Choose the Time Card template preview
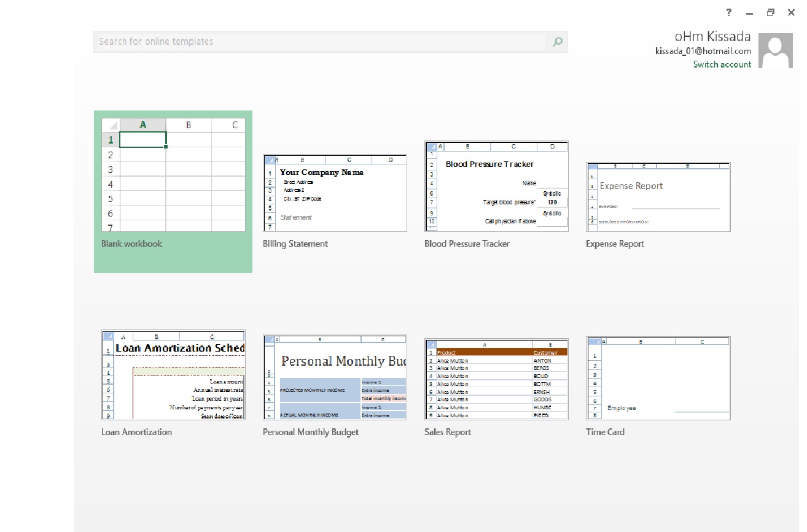Screen dimensions: 807x532 (658, 378)
